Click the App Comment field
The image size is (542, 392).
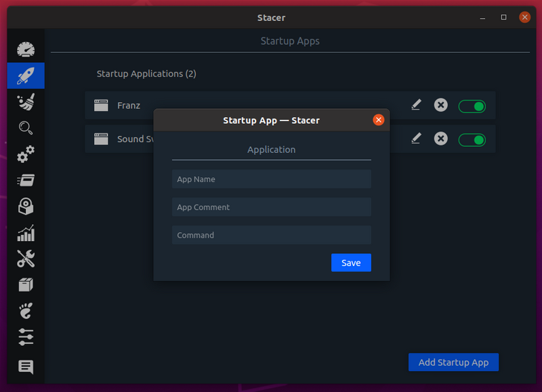point(272,207)
